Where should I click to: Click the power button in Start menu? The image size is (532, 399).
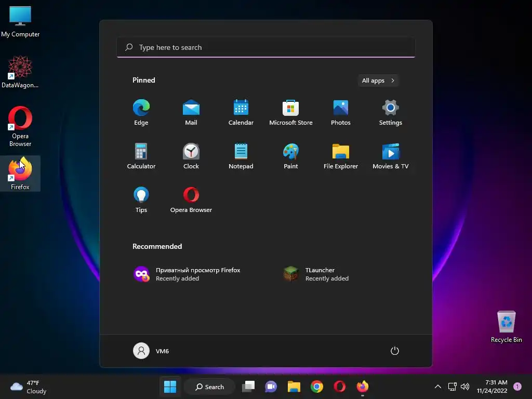point(395,351)
